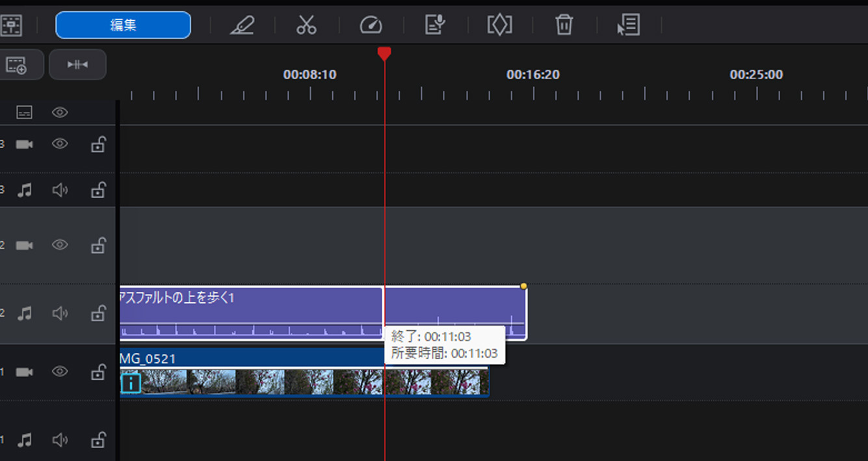Select the pen design tool
This screenshot has height=461, width=868.
coord(242,25)
